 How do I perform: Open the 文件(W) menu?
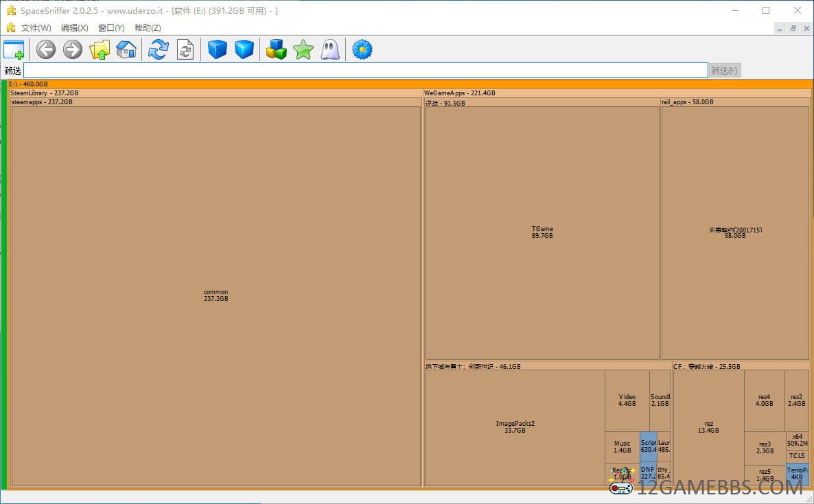[36, 28]
